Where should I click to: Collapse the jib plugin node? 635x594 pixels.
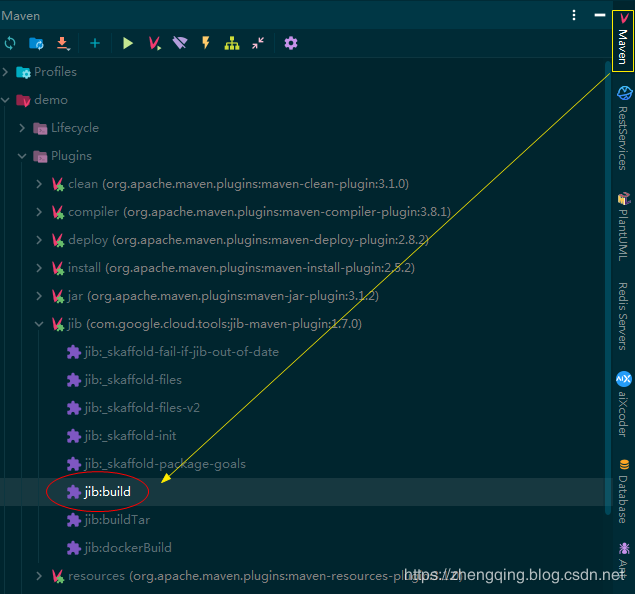pyautogui.click(x=39, y=324)
